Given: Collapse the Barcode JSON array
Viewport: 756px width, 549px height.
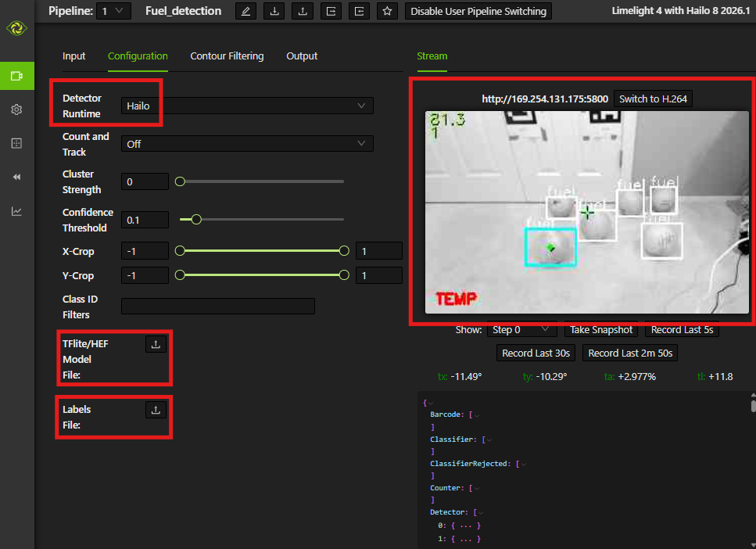Looking at the screenshot, I should coord(477,415).
